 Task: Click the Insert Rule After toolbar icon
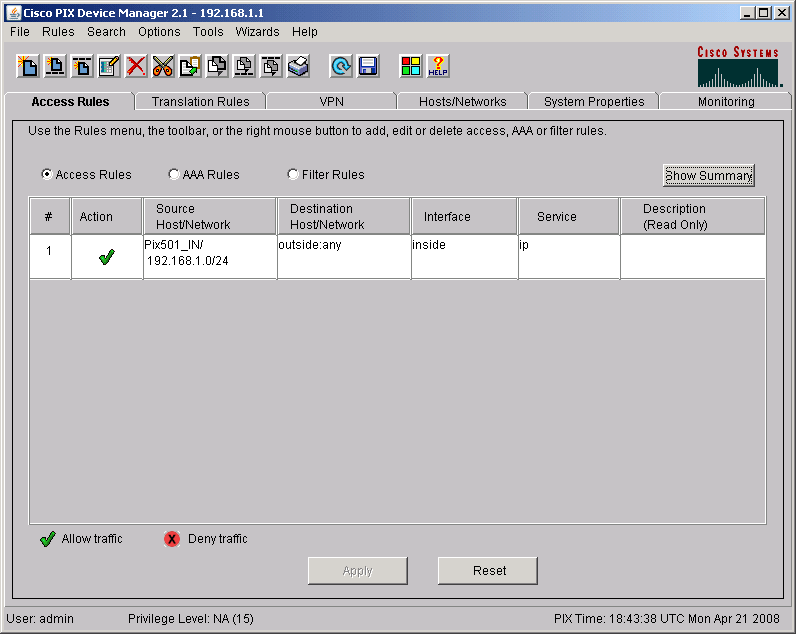point(82,66)
